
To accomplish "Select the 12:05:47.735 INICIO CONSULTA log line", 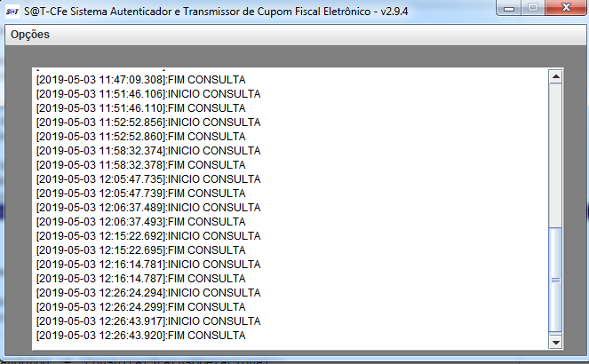I will click(148, 179).
